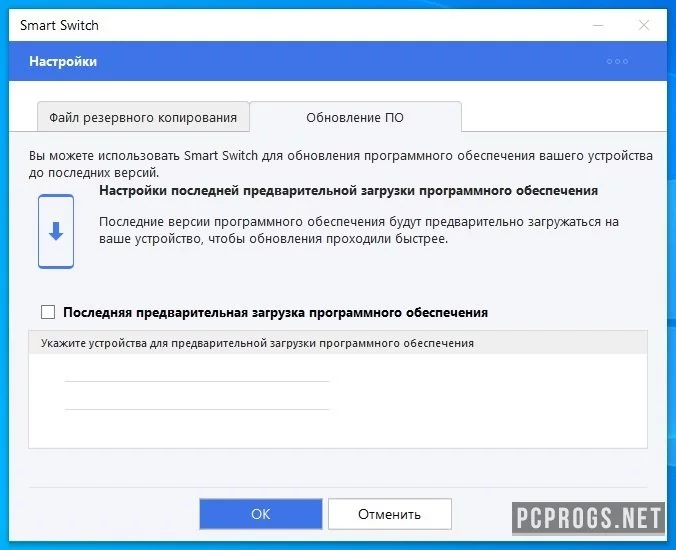Switch to Файл резервного копирования tab

tap(143, 117)
